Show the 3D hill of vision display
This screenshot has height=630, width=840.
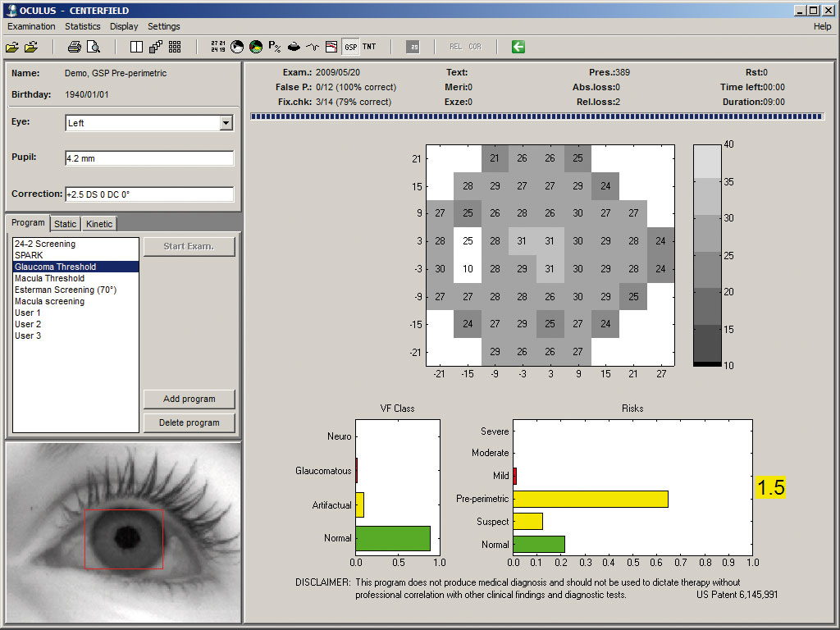[x=294, y=47]
